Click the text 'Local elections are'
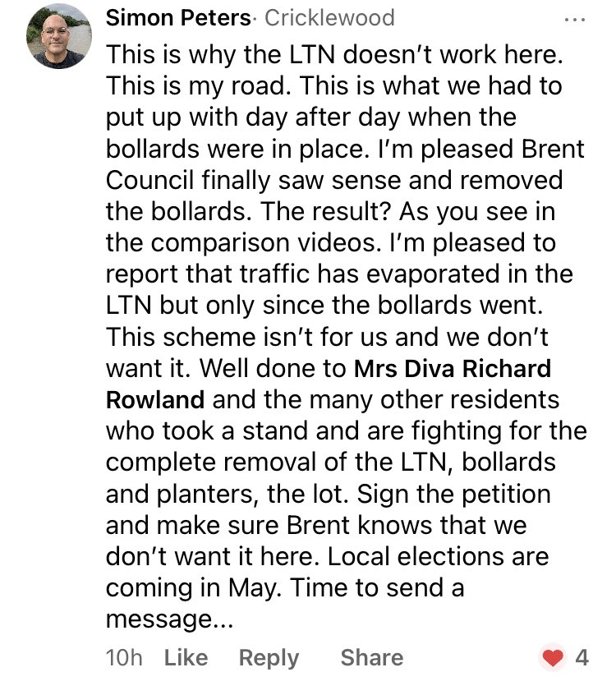Image resolution: width=616 pixels, height=695 pixels. coord(438,556)
